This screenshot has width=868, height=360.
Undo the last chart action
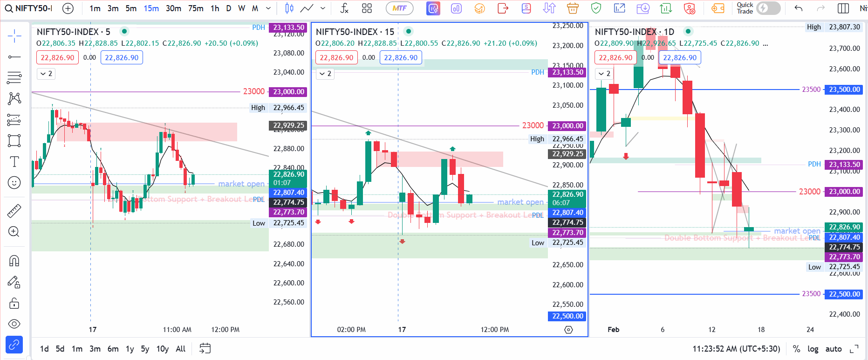point(799,8)
